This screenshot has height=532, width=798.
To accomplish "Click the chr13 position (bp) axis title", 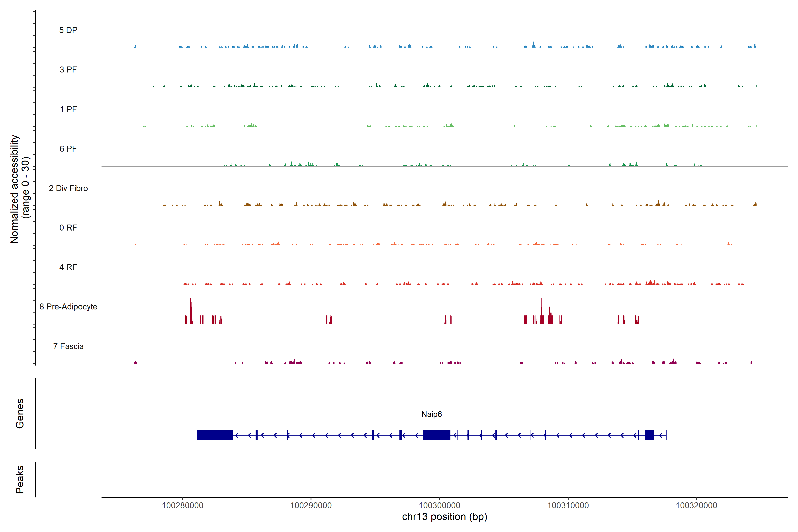I will [444, 517].
